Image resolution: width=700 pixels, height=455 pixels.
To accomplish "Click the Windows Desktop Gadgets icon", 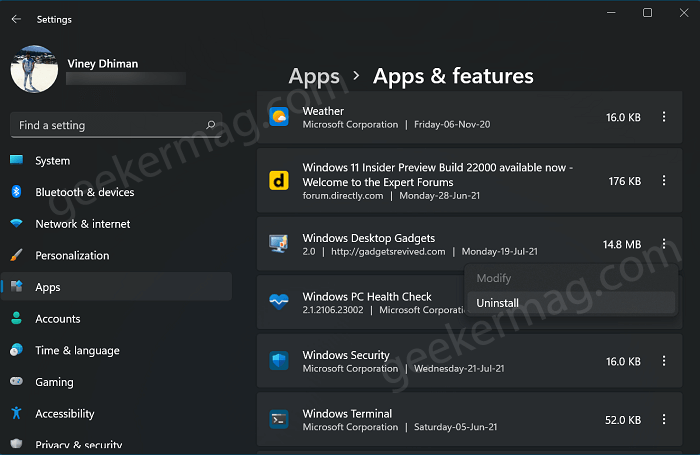I will tap(279, 244).
